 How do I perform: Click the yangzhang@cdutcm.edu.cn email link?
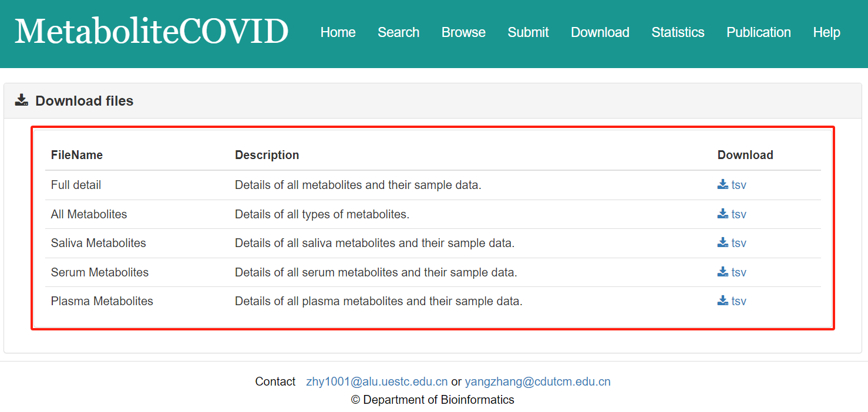[537, 381]
